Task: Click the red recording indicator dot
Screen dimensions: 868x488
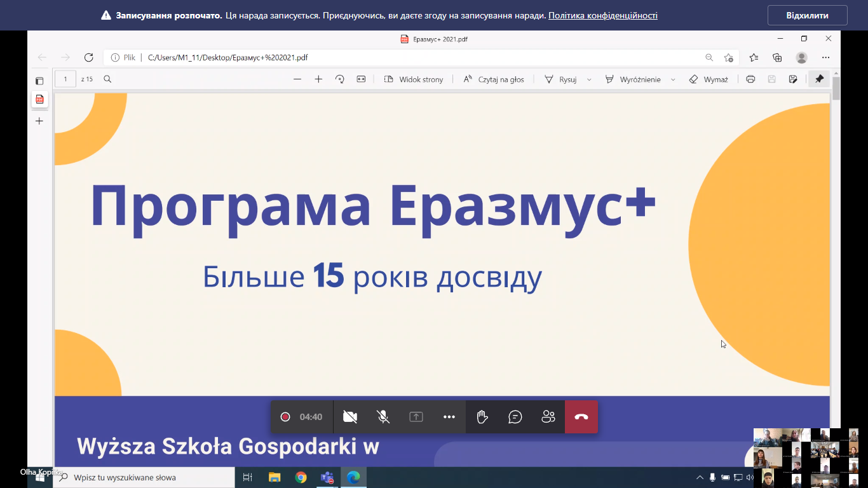Action: point(285,417)
